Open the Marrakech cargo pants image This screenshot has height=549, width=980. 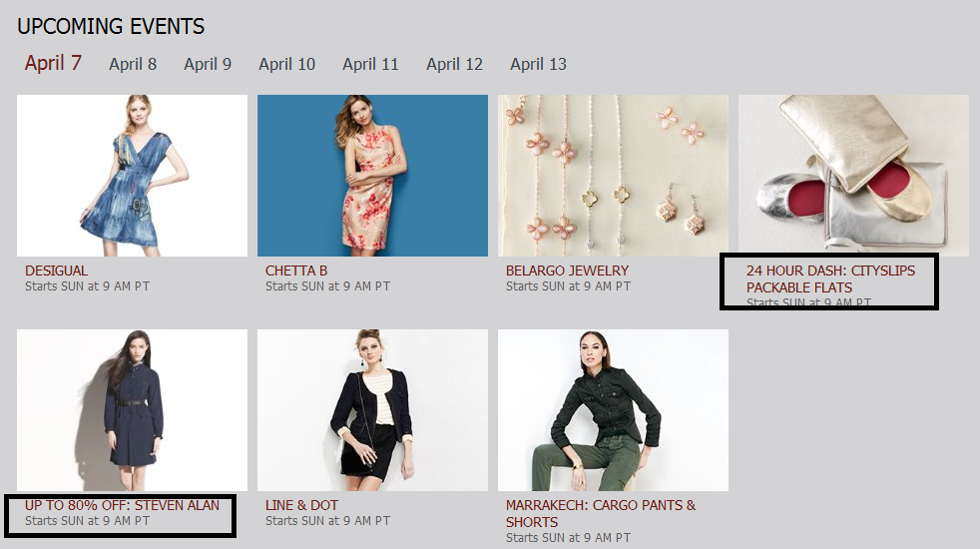point(613,410)
